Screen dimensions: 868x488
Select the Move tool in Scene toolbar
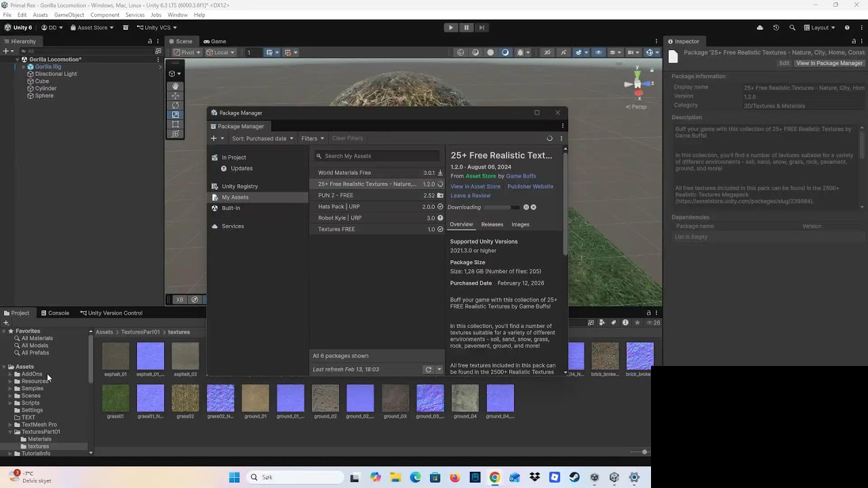175,96
